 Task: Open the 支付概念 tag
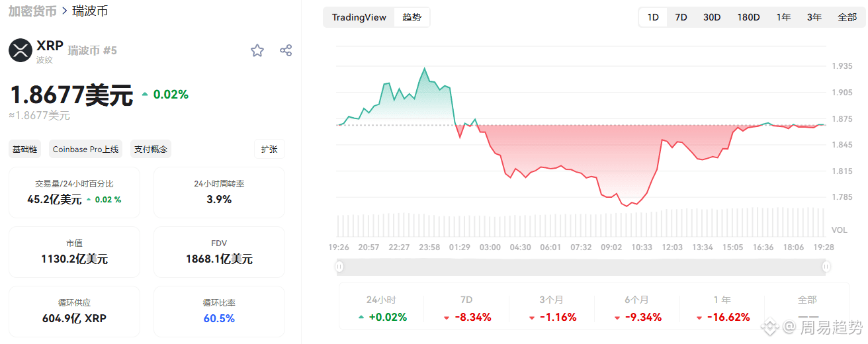pyautogui.click(x=151, y=150)
